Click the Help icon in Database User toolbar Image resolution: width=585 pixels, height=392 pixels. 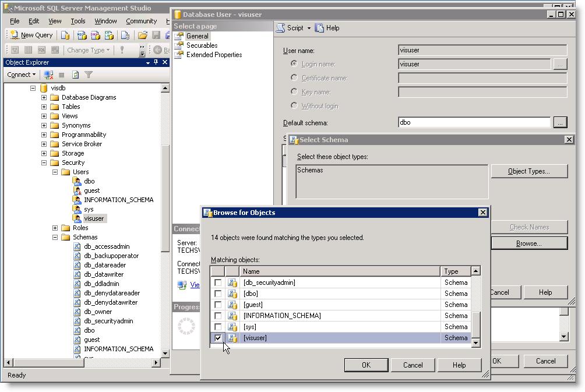tap(319, 28)
